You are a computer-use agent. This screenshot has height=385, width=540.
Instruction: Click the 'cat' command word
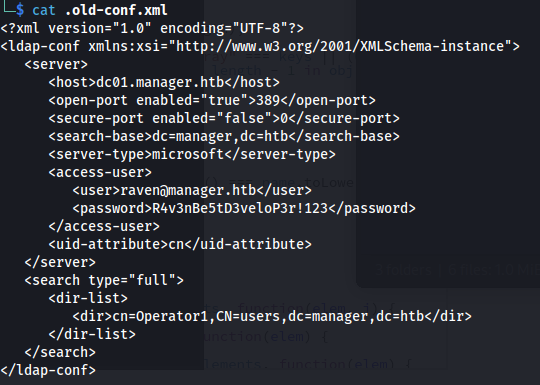coord(44,10)
